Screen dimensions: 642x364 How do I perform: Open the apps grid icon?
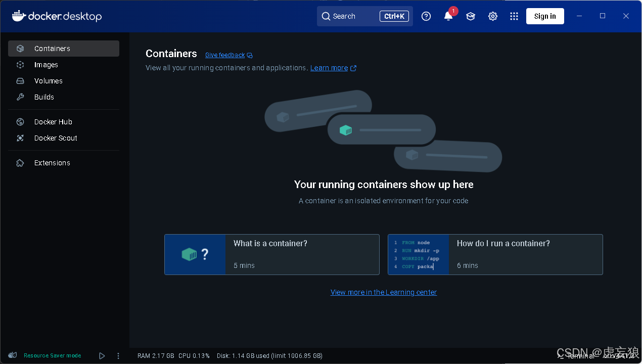(514, 16)
